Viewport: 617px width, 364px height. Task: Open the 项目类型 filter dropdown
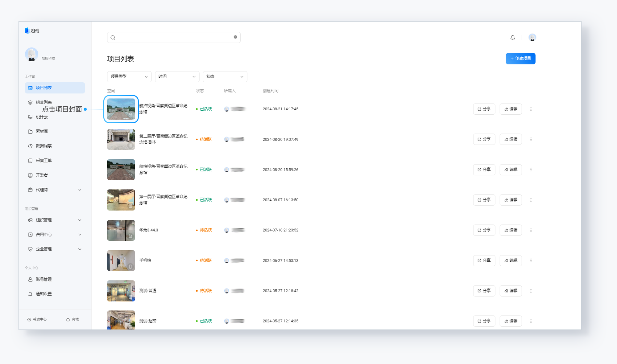129,77
